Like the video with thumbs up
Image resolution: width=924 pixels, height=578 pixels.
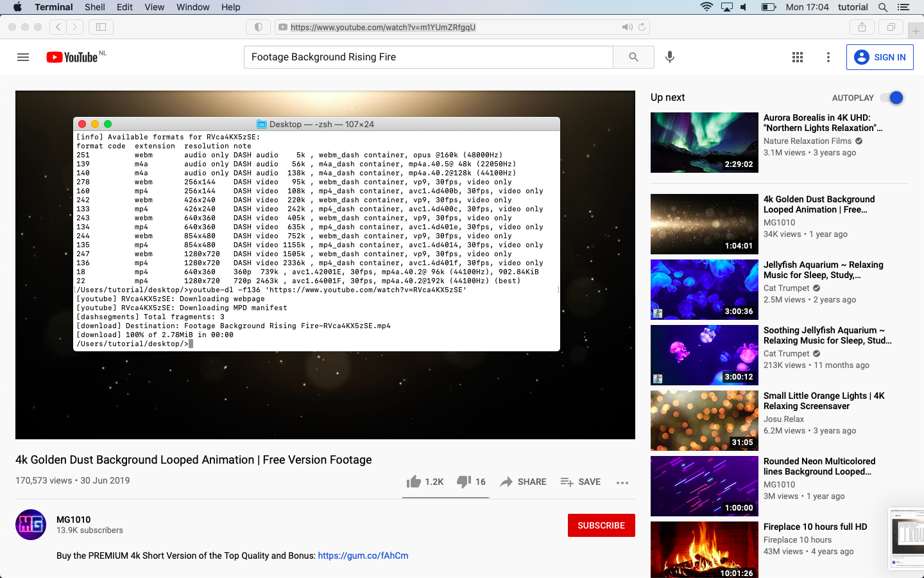tap(415, 482)
